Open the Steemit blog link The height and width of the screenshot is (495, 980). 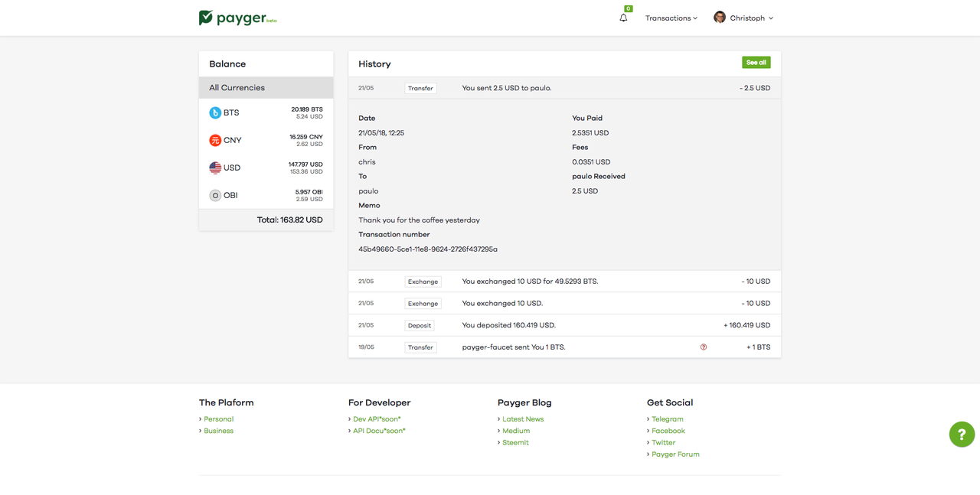point(515,443)
